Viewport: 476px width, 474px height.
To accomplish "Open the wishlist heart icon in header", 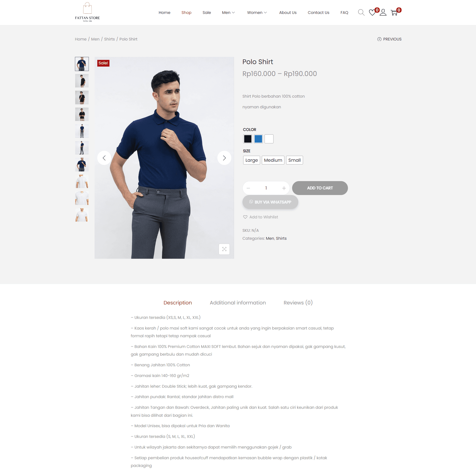I will tap(372, 12).
